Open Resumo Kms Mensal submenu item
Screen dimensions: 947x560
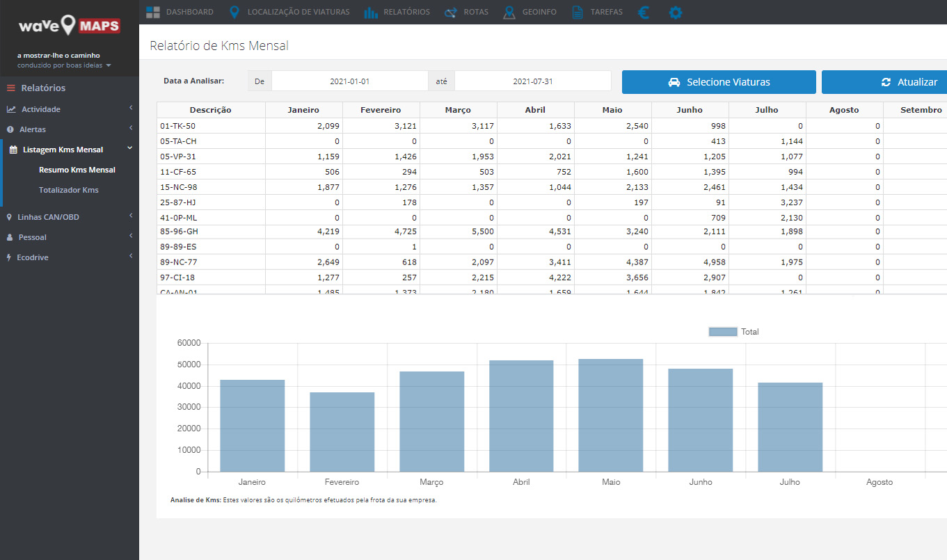click(77, 170)
